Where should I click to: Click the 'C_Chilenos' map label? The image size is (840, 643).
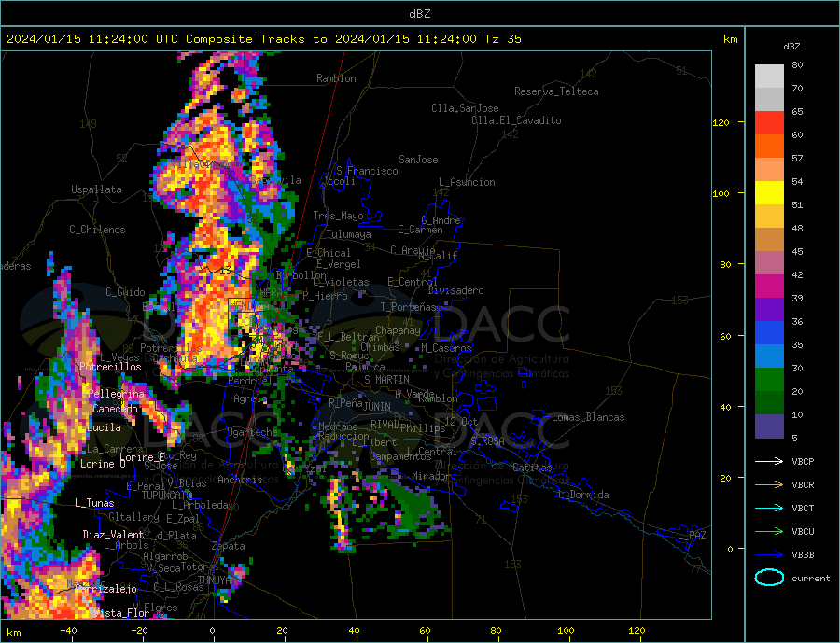point(97,230)
